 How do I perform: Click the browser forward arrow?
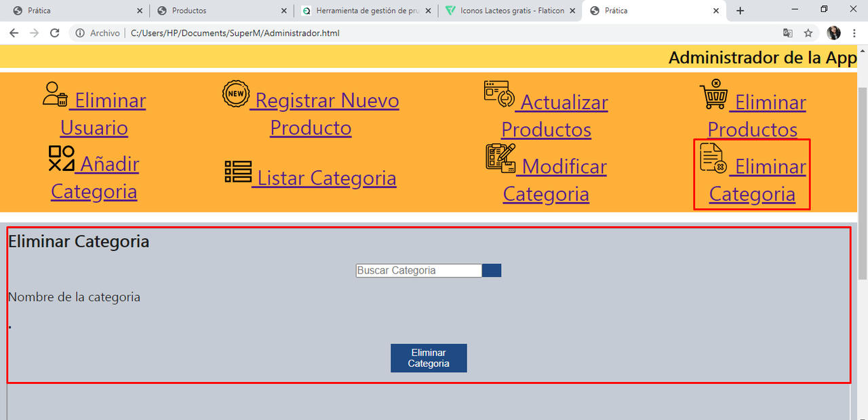click(34, 33)
